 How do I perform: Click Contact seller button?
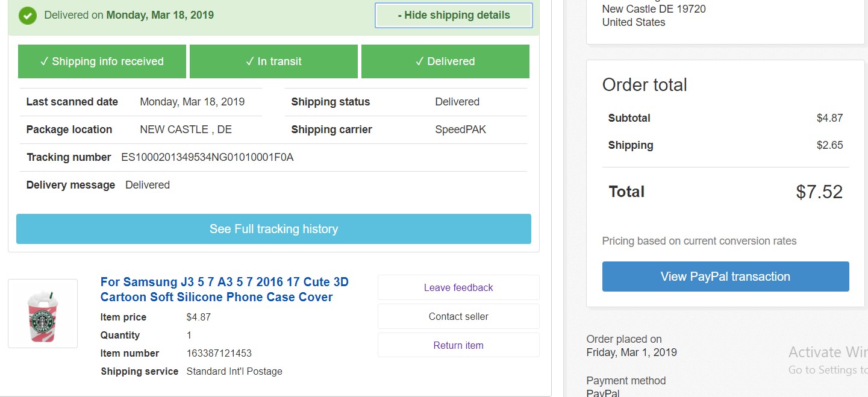(x=458, y=316)
